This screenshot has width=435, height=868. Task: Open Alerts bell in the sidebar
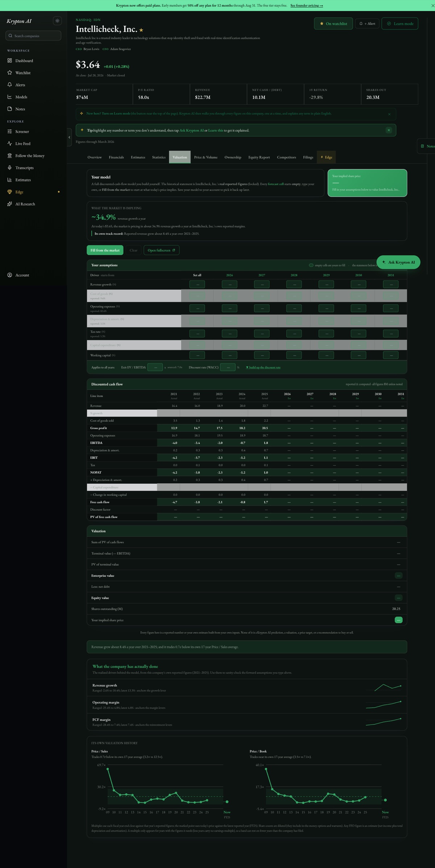pyautogui.click(x=10, y=84)
